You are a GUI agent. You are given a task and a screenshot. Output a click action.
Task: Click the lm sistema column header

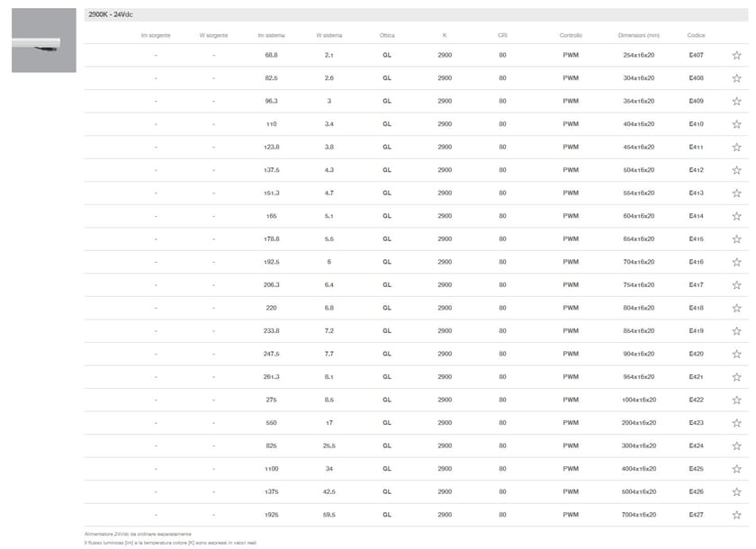coord(271,35)
